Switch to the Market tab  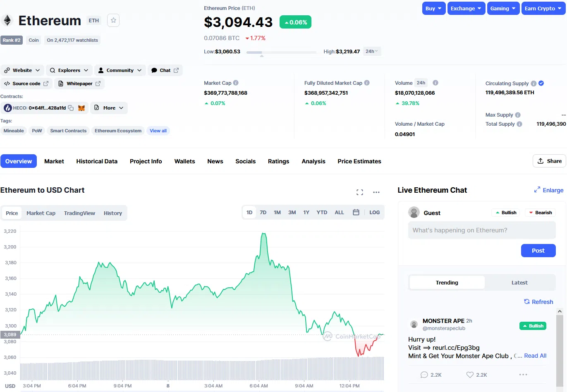54,161
